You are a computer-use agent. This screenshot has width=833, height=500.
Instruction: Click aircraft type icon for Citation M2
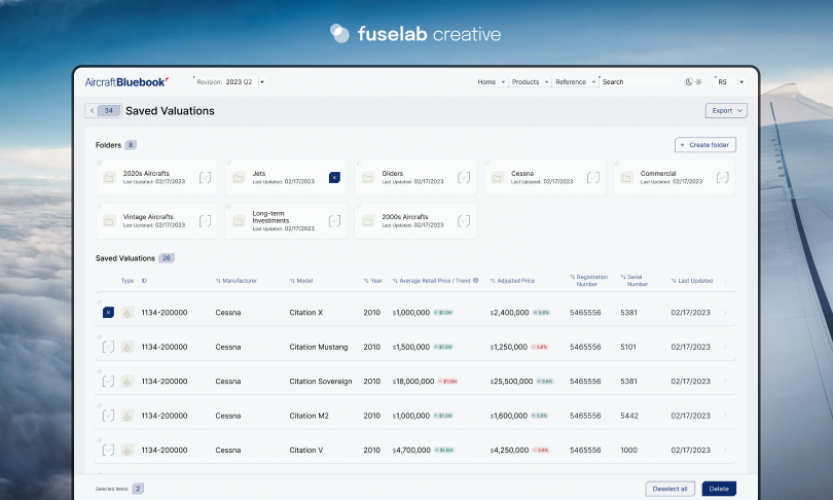coord(127,416)
